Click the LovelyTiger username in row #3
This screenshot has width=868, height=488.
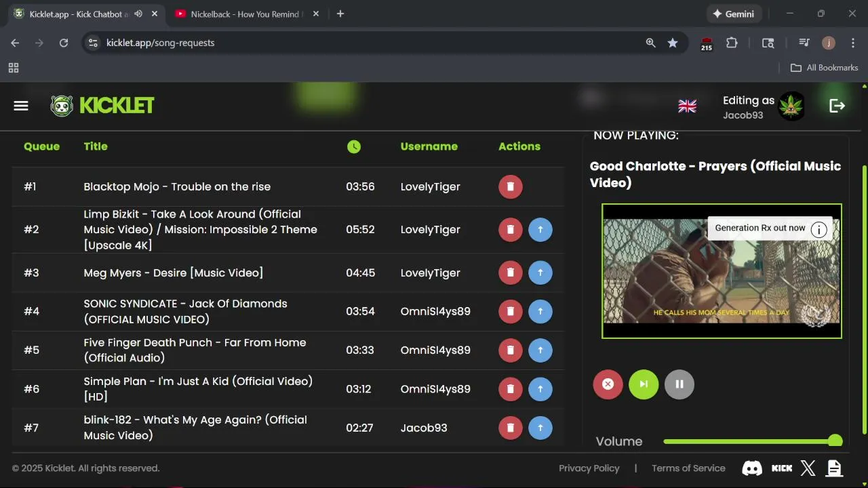tap(431, 272)
